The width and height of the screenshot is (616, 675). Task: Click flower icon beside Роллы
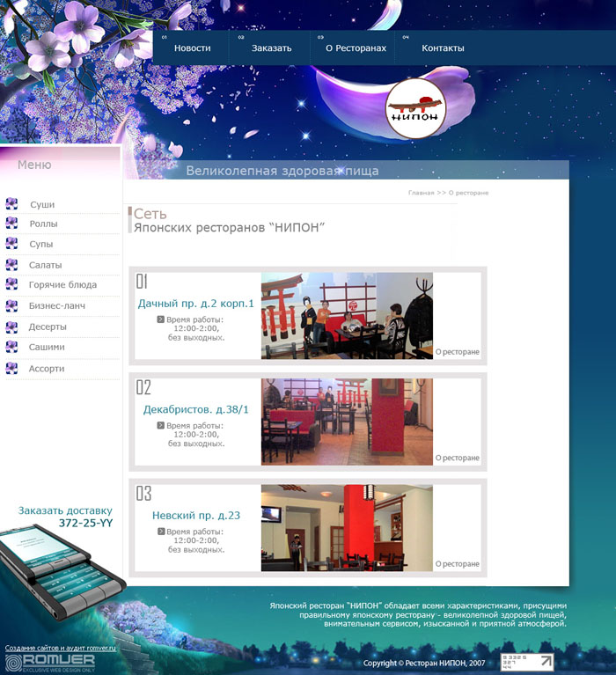pyautogui.click(x=11, y=223)
